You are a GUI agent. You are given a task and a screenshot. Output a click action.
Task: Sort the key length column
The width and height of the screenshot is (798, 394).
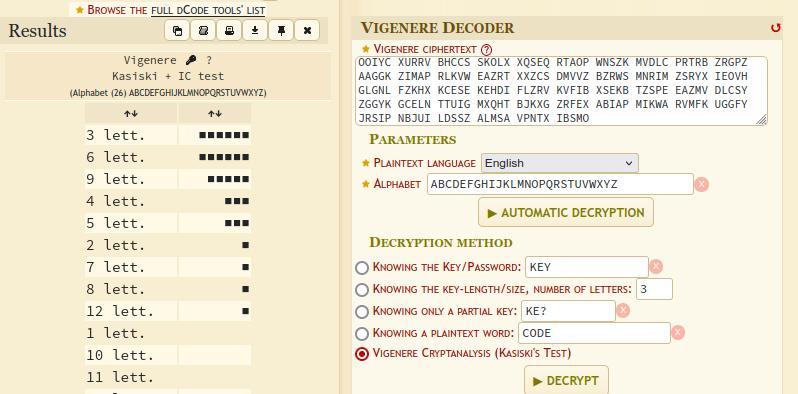tap(131, 114)
